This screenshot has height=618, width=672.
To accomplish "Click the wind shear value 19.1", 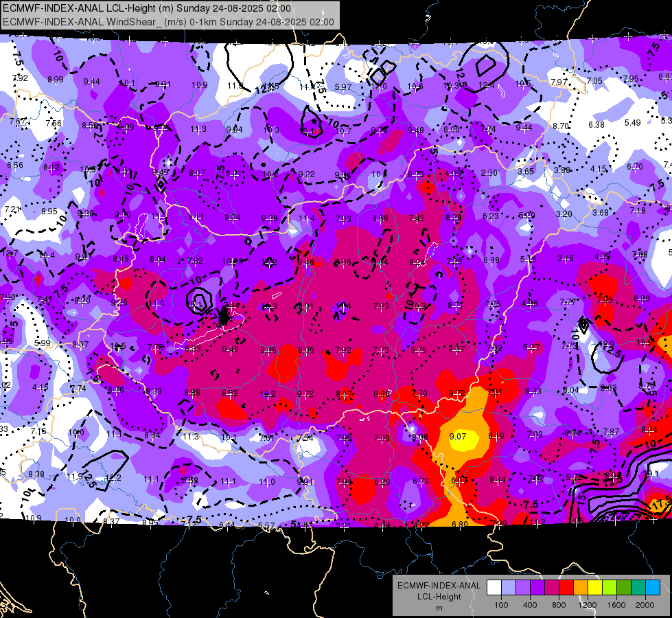I will pyautogui.click(x=651, y=474).
